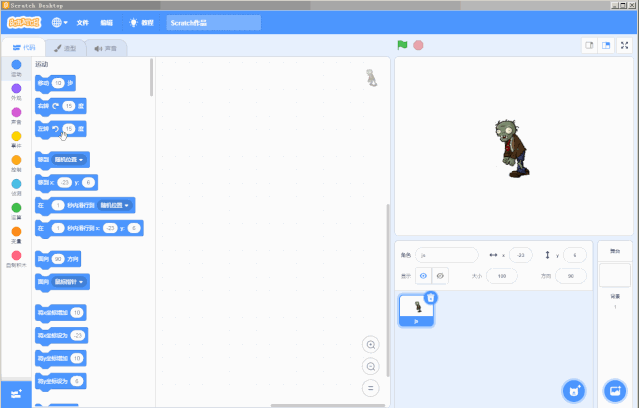Open the tutorials lightbulb item
The width and height of the screenshot is (639, 408).
click(141, 23)
